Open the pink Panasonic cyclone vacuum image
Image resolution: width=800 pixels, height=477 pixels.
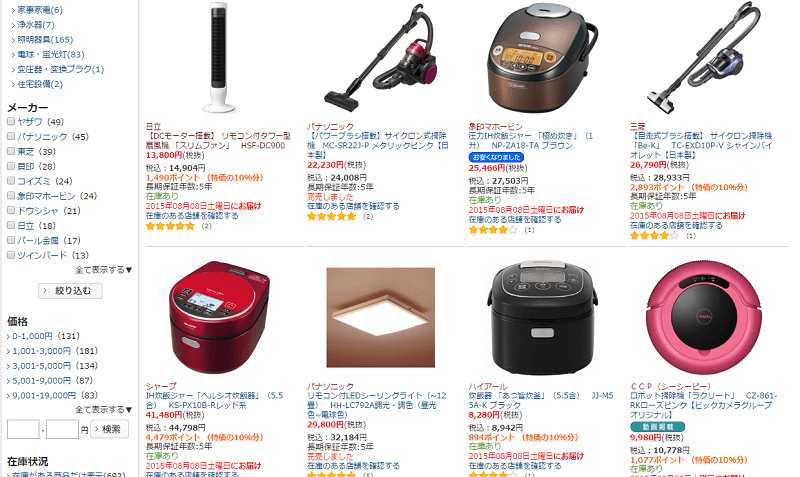[x=381, y=56]
